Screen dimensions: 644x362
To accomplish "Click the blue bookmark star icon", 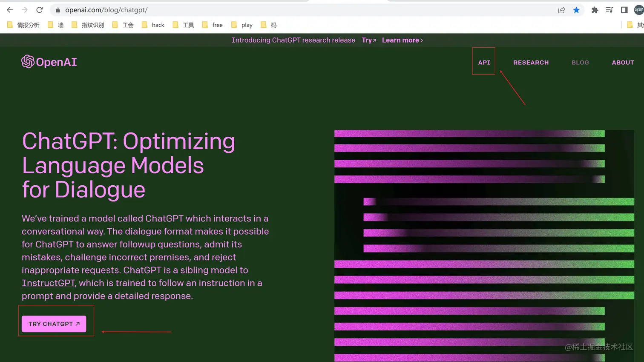I will click(576, 10).
